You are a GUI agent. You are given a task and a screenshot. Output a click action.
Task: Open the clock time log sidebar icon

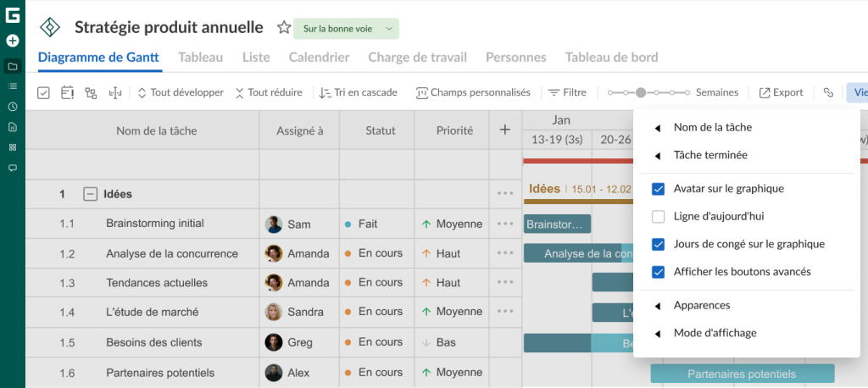pyautogui.click(x=12, y=107)
